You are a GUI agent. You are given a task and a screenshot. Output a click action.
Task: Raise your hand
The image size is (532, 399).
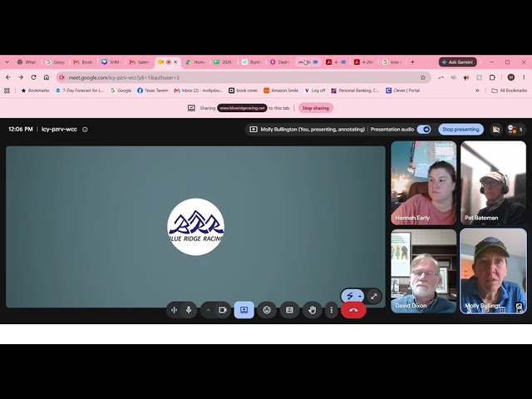(x=313, y=310)
